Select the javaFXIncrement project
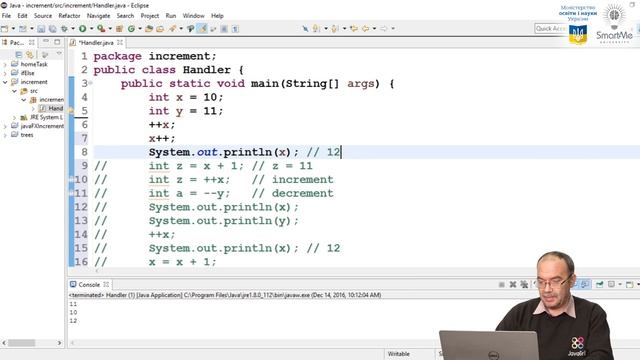Screen dimensions: 640x360 [x=42, y=126]
